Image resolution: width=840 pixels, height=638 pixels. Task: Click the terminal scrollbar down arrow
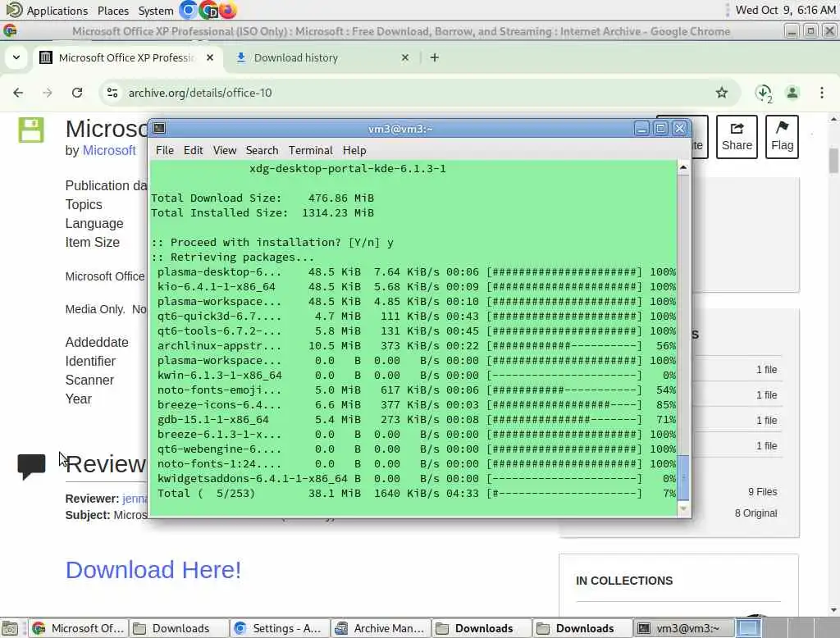[x=683, y=508]
